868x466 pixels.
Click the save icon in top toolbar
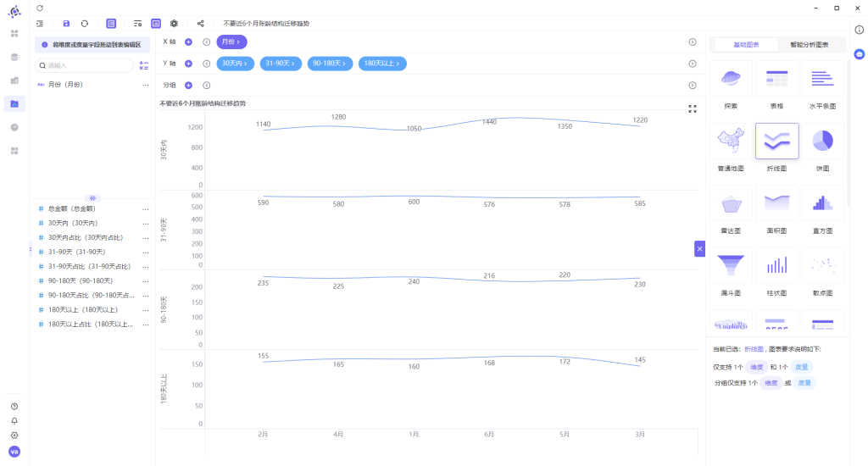[x=66, y=24]
